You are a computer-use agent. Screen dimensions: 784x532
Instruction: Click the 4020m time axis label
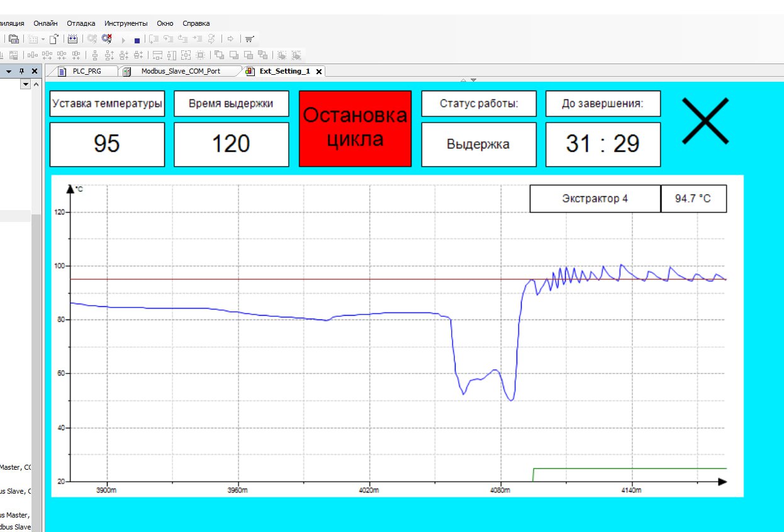369,490
